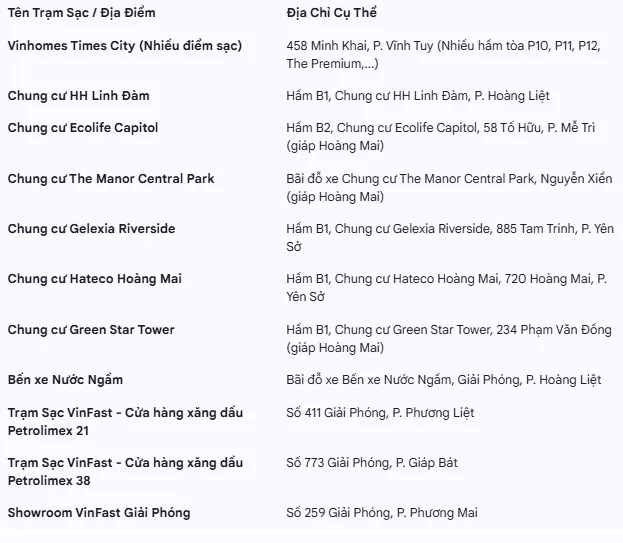Select 'Chung cư The Manor Central Park'
The width and height of the screenshot is (623, 543).
pos(110,179)
